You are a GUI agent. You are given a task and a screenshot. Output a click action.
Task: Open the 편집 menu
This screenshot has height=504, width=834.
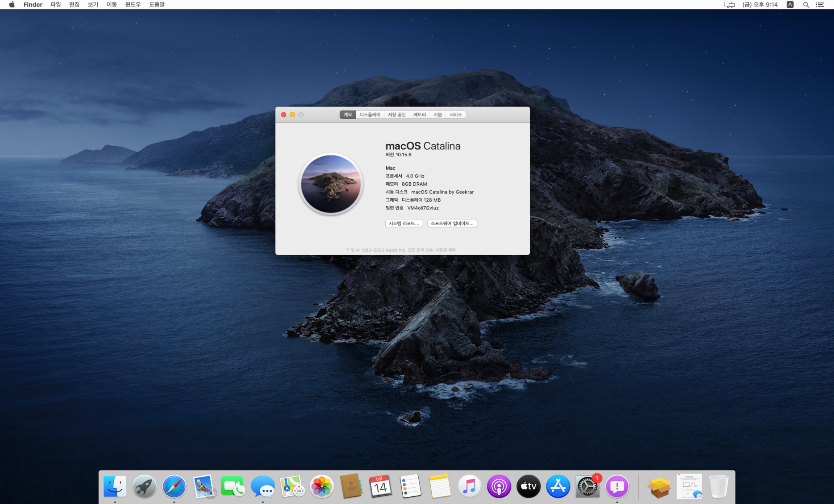[x=74, y=5]
